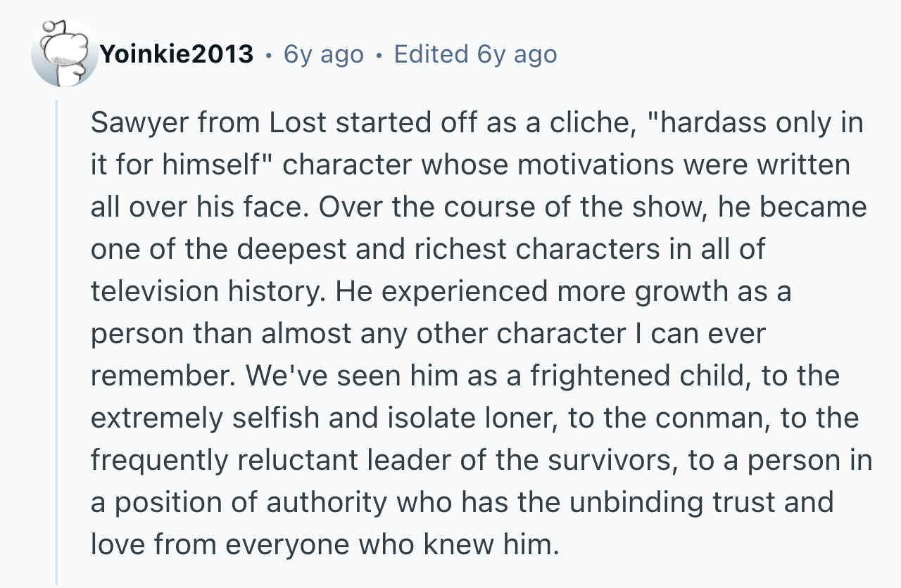Click the word 'Lost' in first line

tap(298, 122)
